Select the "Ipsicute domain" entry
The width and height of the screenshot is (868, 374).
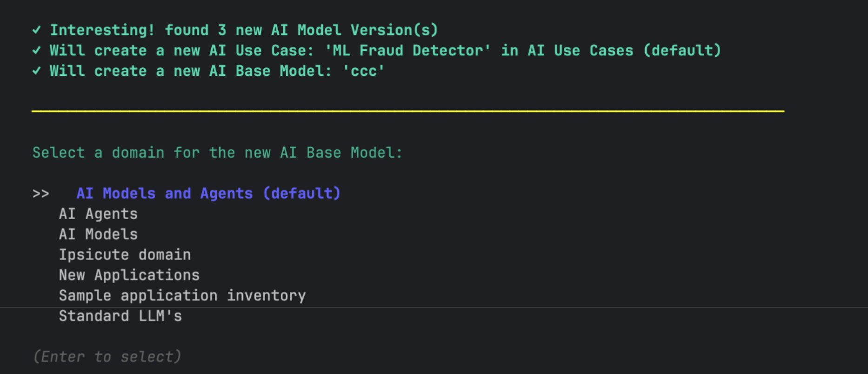[x=125, y=255]
